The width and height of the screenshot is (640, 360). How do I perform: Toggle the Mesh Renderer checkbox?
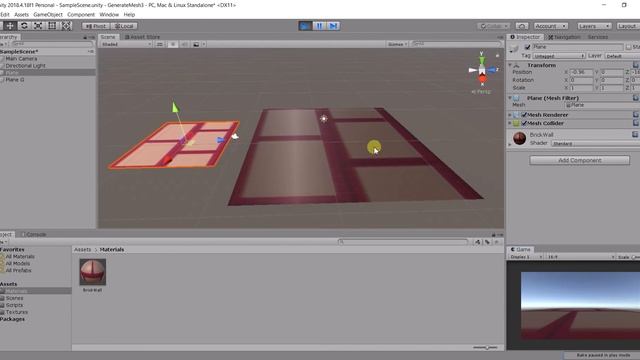(x=524, y=115)
